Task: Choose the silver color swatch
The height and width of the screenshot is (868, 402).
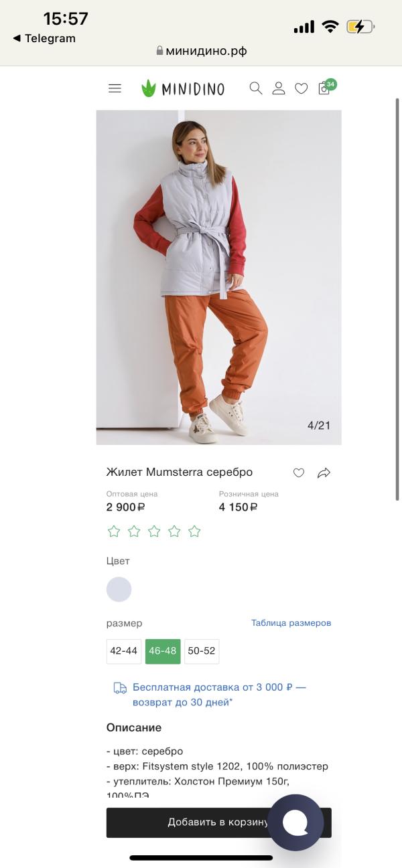Action: [119, 590]
